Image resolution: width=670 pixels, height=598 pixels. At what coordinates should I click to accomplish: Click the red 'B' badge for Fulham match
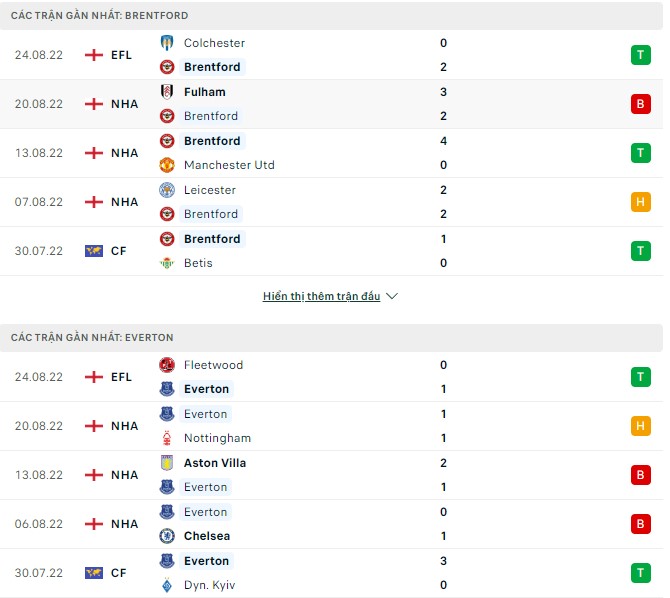coord(641,104)
